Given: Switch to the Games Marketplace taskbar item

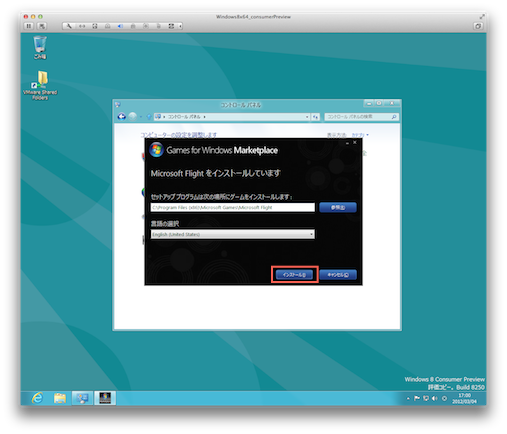Looking at the screenshot, I should click(x=105, y=398).
